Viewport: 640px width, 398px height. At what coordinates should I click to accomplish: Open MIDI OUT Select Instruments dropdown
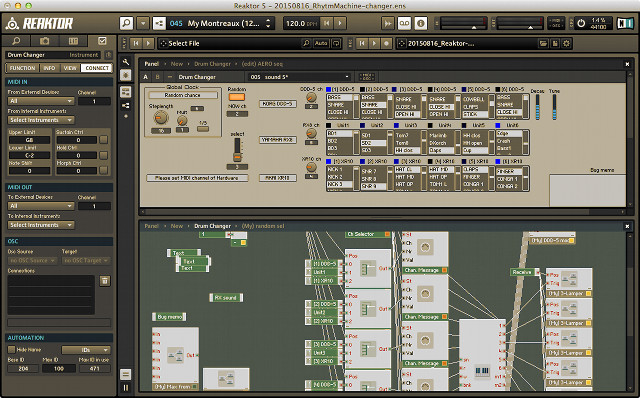(40, 225)
